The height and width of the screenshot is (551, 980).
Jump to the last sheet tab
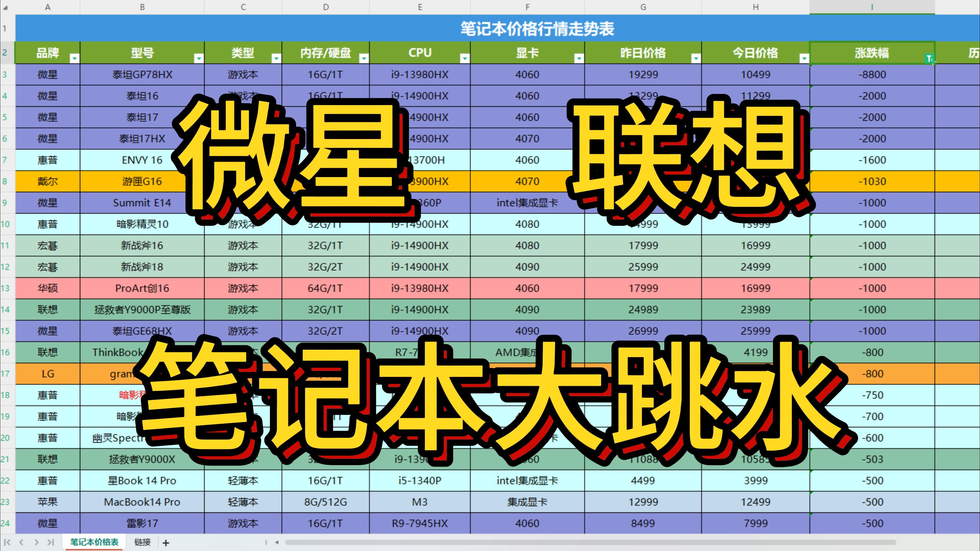[51, 542]
